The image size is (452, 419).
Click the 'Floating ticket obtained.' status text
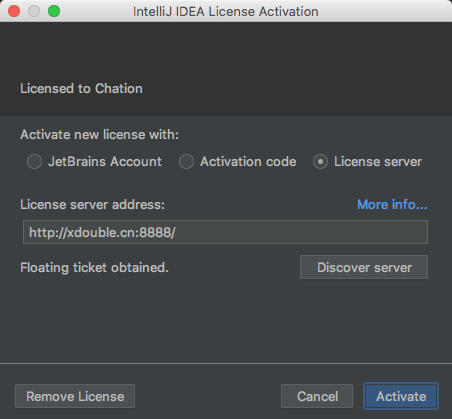tap(94, 267)
